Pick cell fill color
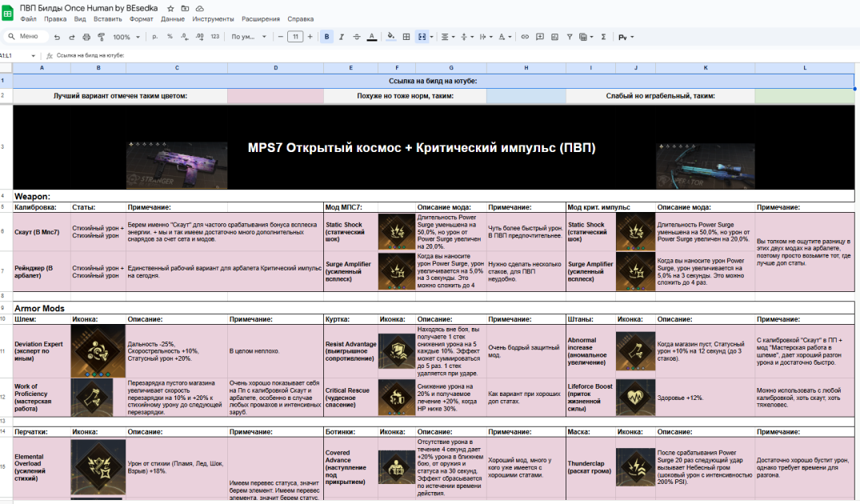Viewport: 860px width, 504px height. [x=390, y=37]
